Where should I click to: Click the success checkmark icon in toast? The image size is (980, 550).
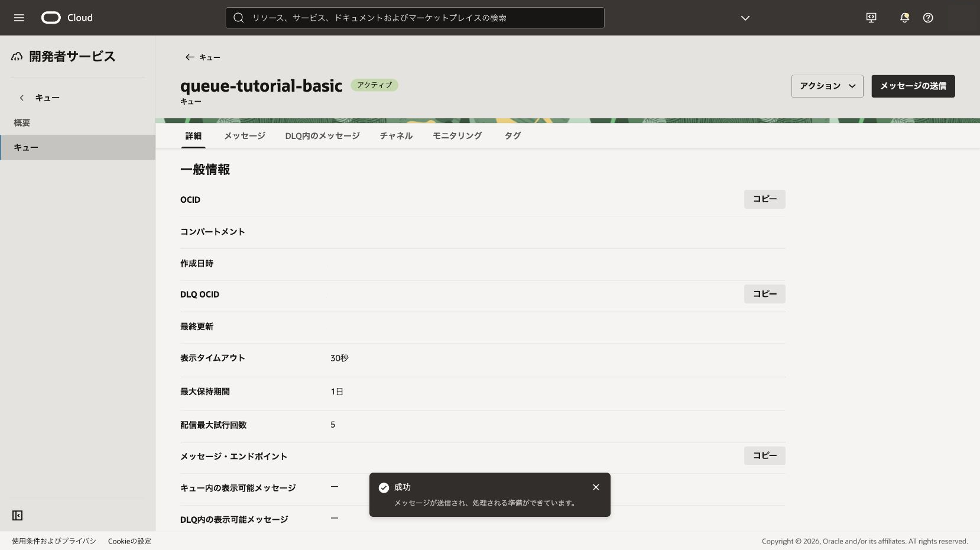point(384,488)
